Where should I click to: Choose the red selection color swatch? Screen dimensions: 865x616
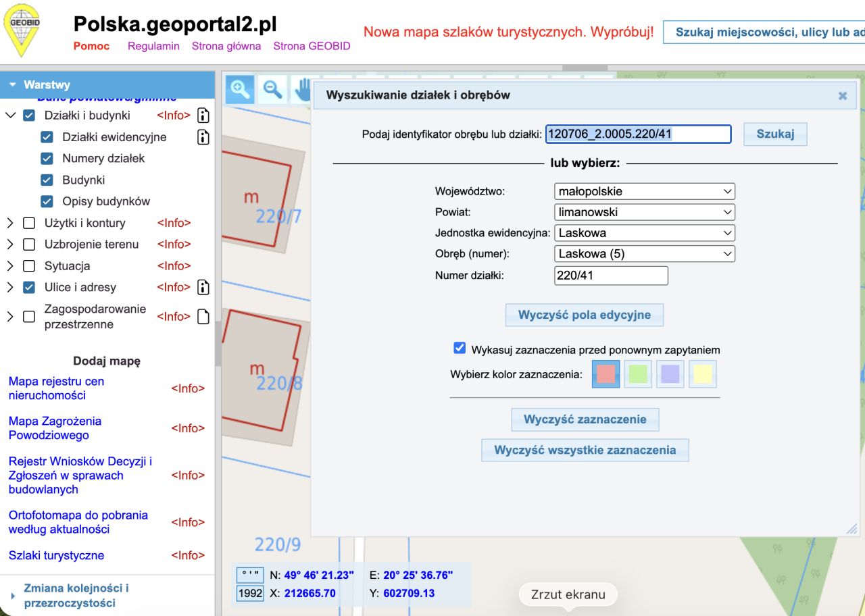(606, 374)
